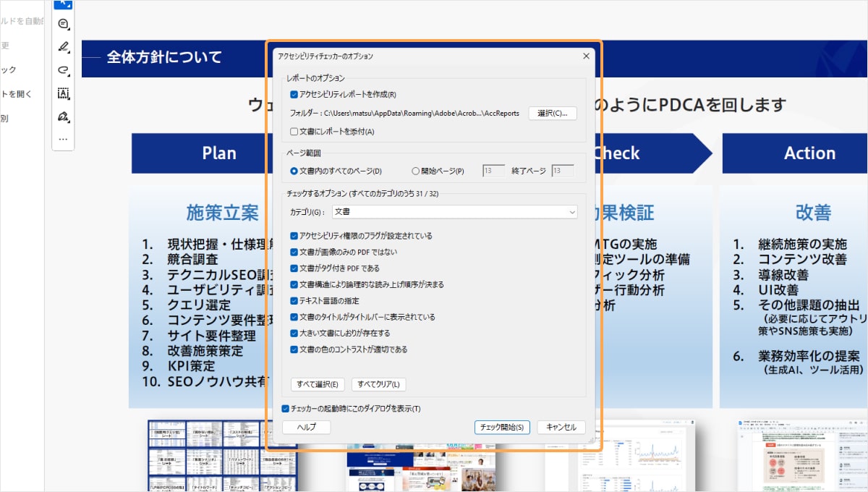Image resolution: width=868 pixels, height=492 pixels.
Task: Click list item 競合調査
Action: coord(192,260)
